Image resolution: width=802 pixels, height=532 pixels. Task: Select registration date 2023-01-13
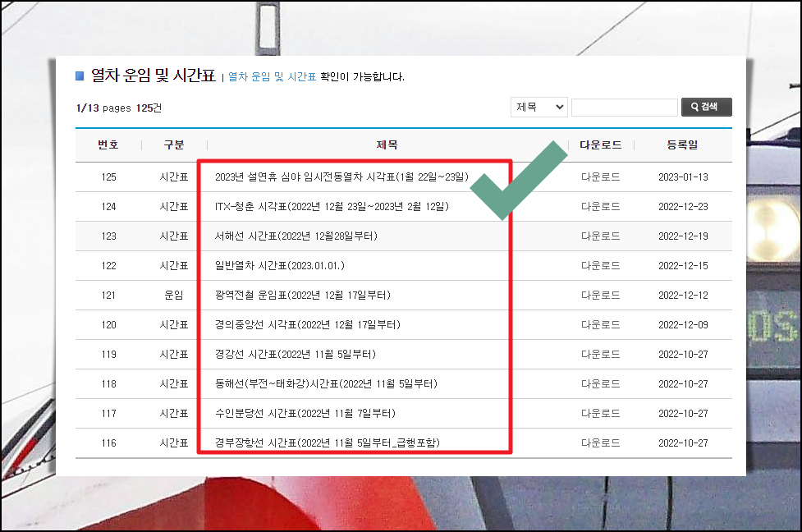click(683, 177)
